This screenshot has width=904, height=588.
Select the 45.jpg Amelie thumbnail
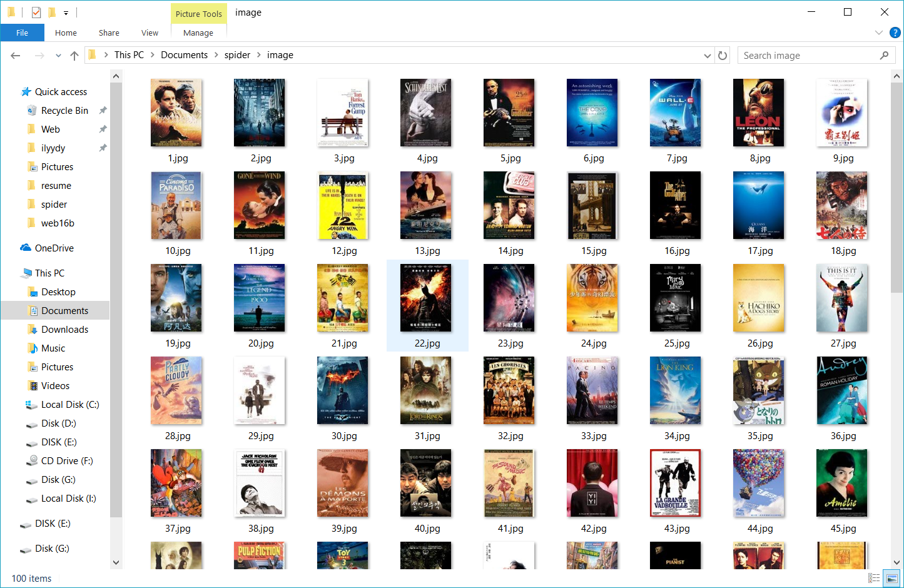click(x=842, y=483)
